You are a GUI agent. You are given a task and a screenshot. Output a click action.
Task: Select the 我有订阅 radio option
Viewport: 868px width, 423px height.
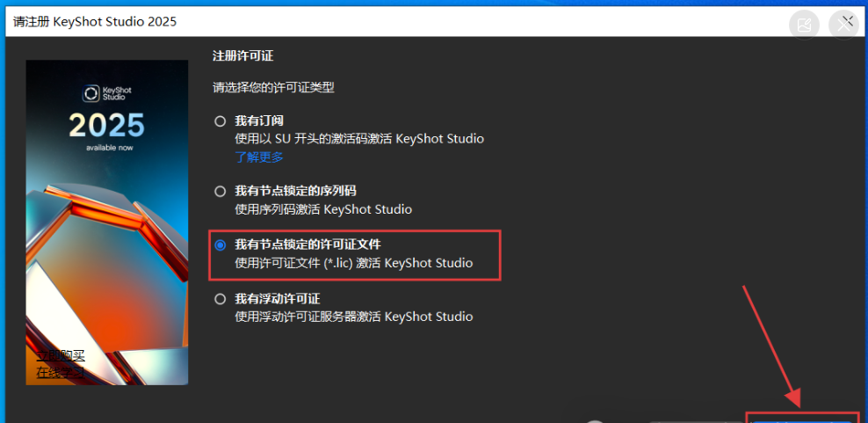tap(221, 120)
